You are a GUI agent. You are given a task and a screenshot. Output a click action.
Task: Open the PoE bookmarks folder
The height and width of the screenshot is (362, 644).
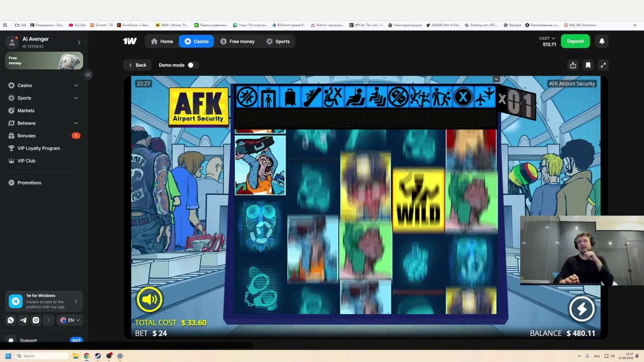point(21,25)
